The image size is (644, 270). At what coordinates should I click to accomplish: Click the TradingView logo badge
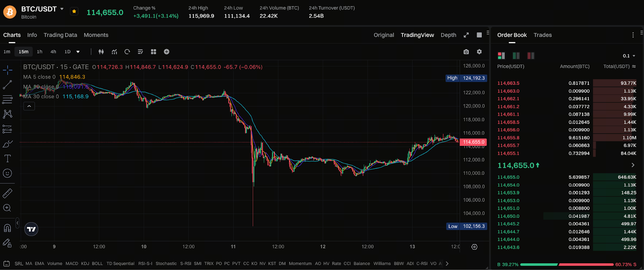click(31, 229)
